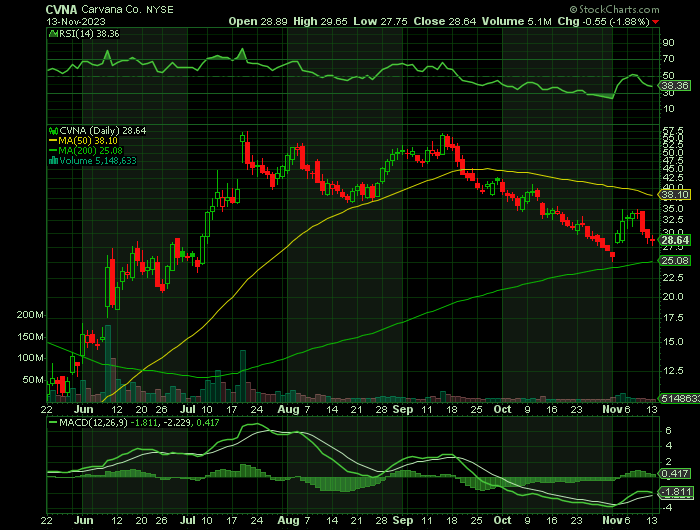Click 'Jun' on the price chart date axis
This screenshot has width=700, height=530.
click(x=83, y=409)
